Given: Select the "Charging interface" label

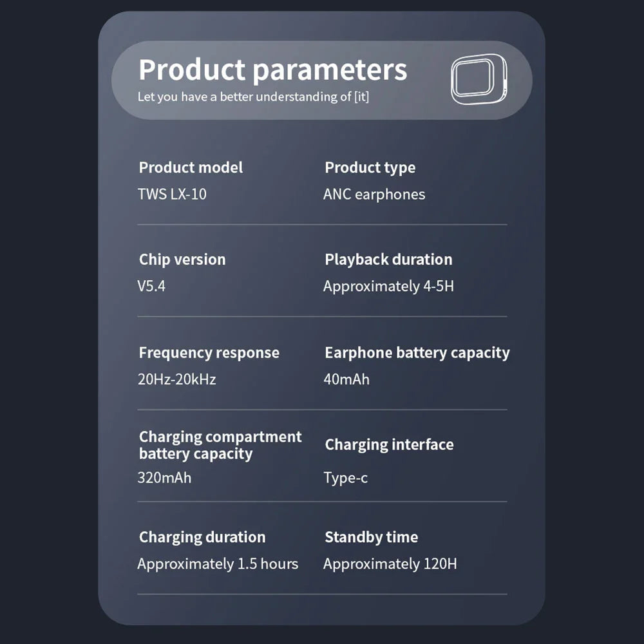Looking at the screenshot, I should pyautogui.click(x=389, y=444).
